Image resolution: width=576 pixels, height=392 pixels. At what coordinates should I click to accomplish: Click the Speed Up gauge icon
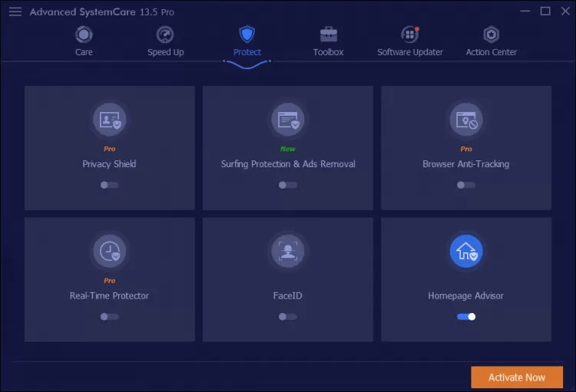pyautogui.click(x=165, y=35)
